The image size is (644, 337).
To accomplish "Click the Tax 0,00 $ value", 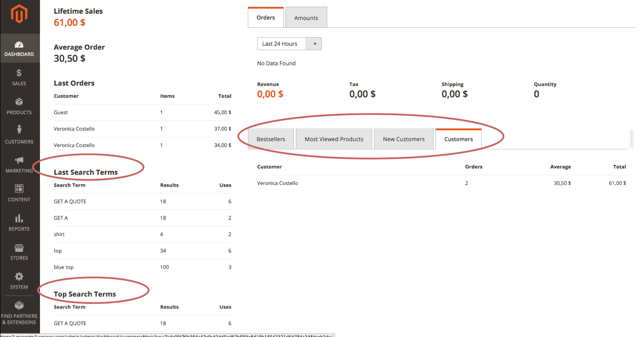I will coord(363,94).
